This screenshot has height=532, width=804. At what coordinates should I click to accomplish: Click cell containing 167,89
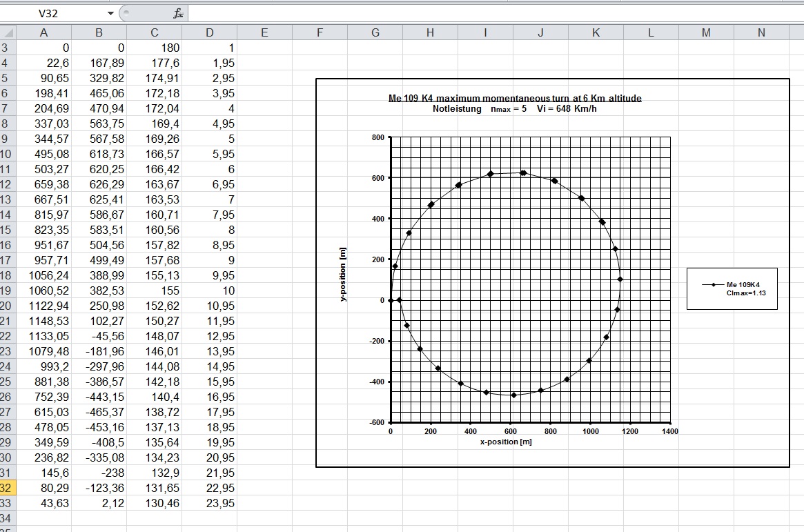99,63
